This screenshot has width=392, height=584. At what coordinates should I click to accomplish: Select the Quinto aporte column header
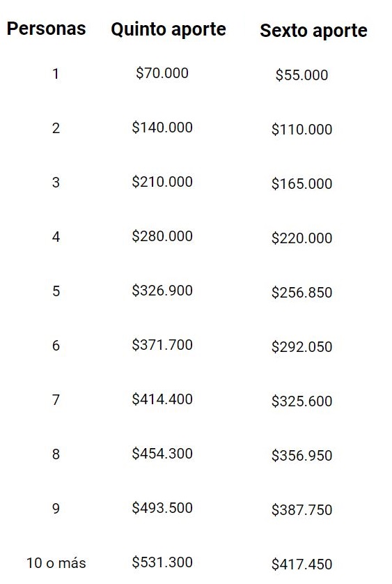(168, 30)
